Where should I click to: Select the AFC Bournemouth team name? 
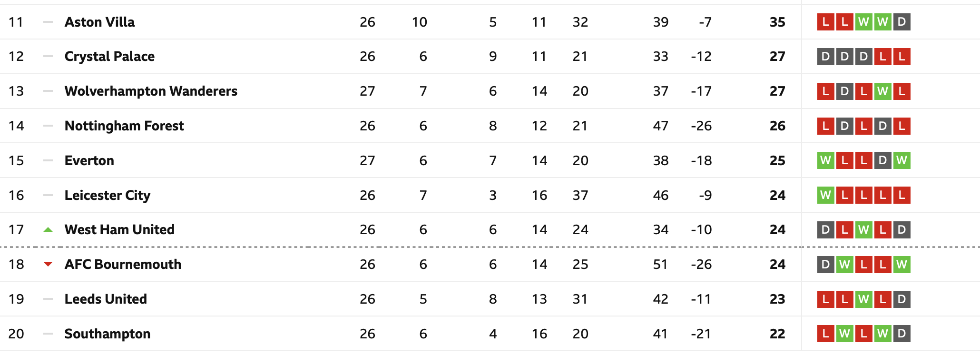[x=123, y=265]
